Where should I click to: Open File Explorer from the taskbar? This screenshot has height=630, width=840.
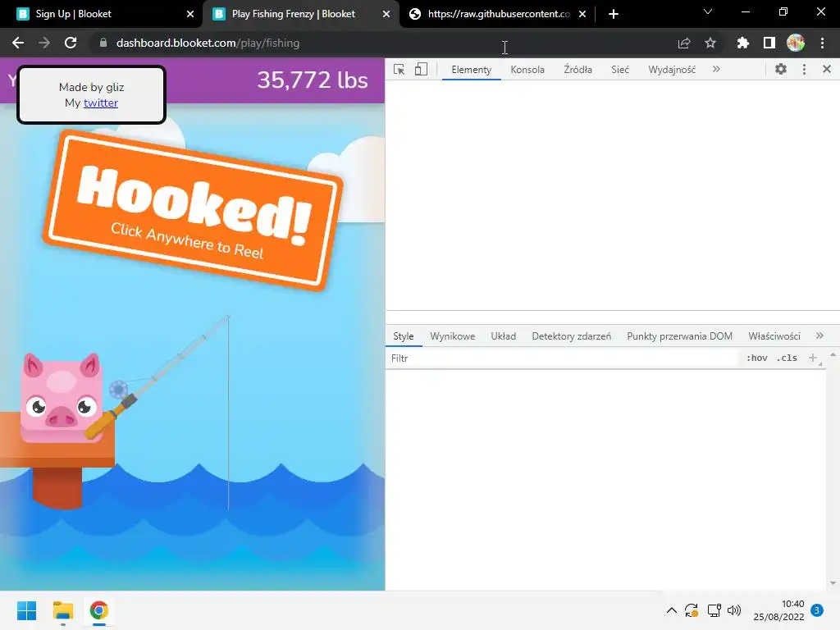(63, 610)
